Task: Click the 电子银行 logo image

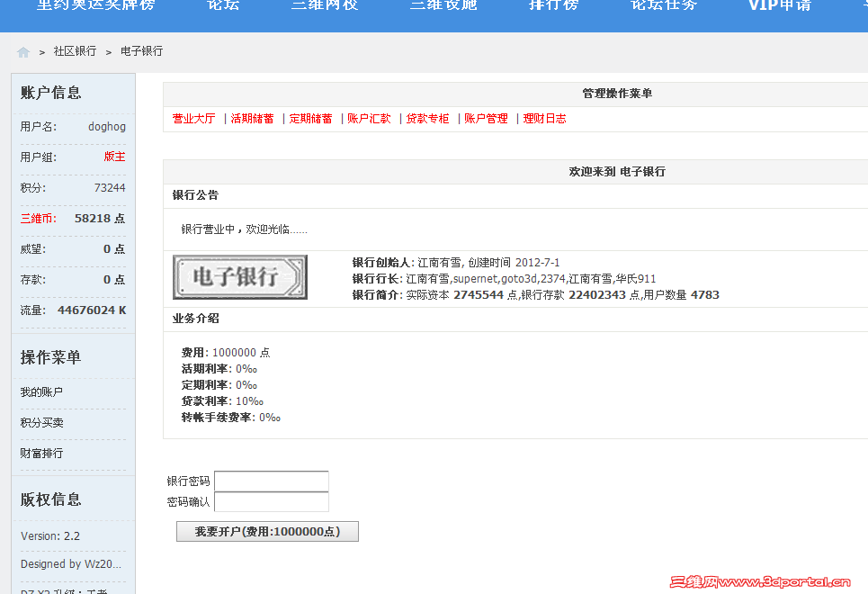Action: (239, 277)
